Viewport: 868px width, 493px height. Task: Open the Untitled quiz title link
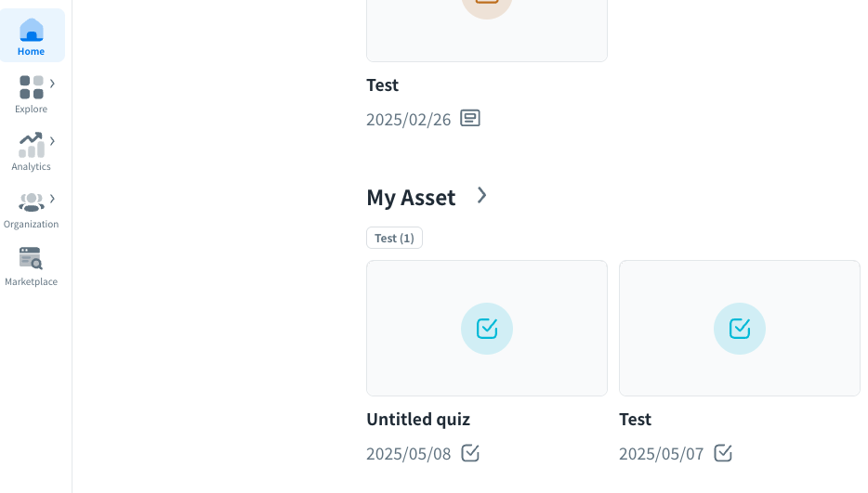418,420
